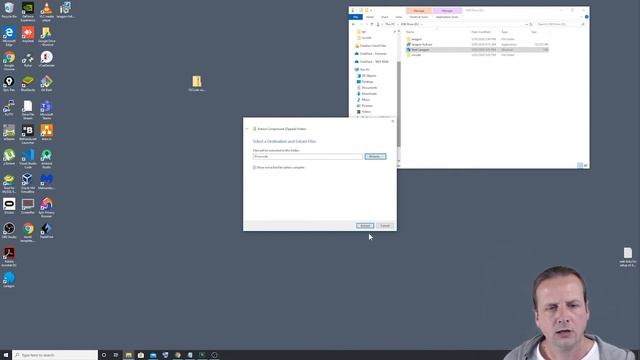Open File Explorer from the taskbar

(x=129, y=355)
